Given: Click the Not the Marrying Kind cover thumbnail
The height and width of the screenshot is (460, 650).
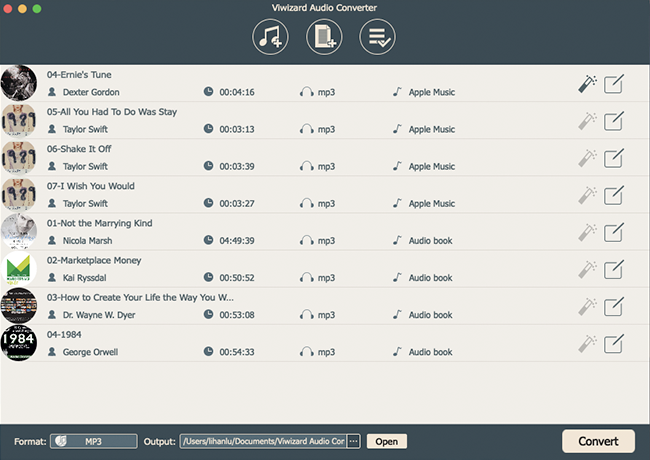Looking at the screenshot, I should (19, 232).
